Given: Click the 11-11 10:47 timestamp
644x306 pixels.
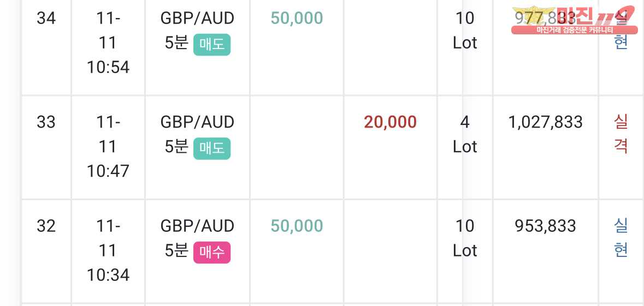Looking at the screenshot, I should (108, 146).
